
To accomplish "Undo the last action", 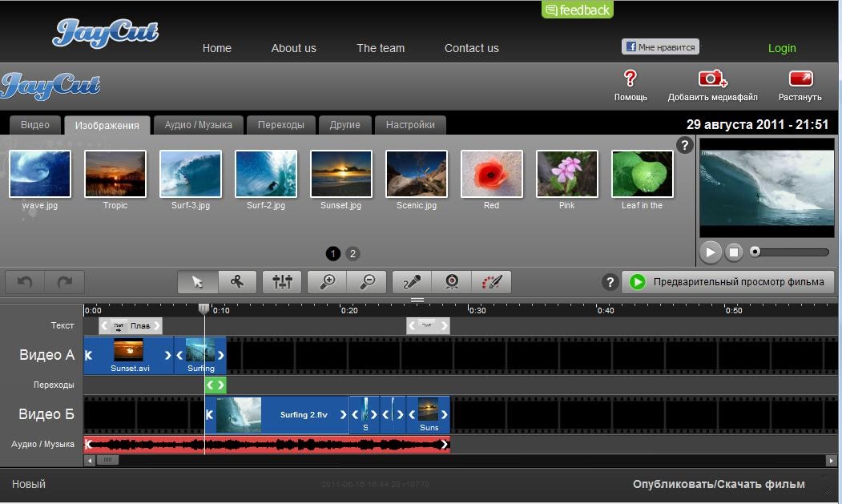I will coord(25,281).
